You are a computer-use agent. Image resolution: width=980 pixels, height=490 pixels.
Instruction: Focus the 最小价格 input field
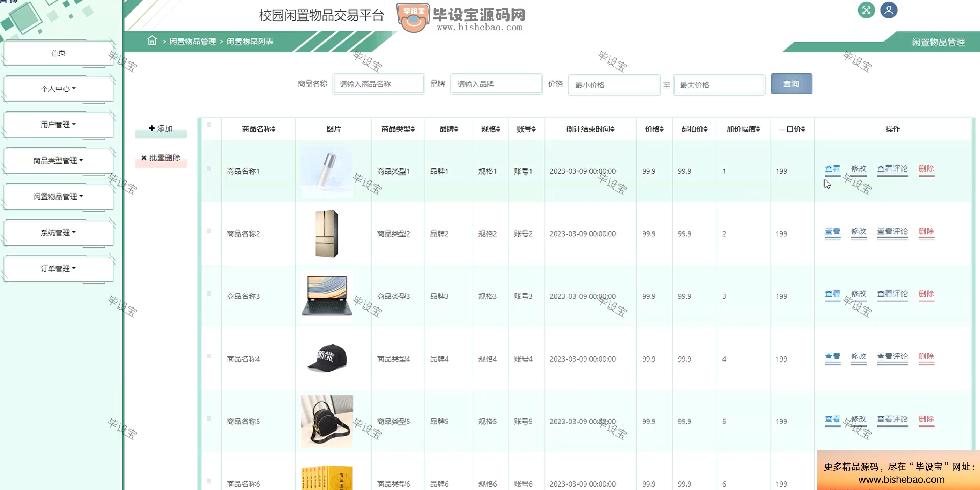pos(614,85)
